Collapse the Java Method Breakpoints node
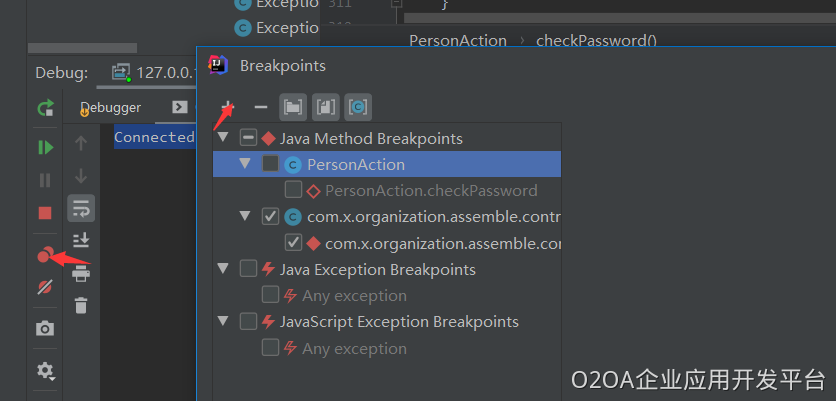836x401 pixels. tap(222, 138)
